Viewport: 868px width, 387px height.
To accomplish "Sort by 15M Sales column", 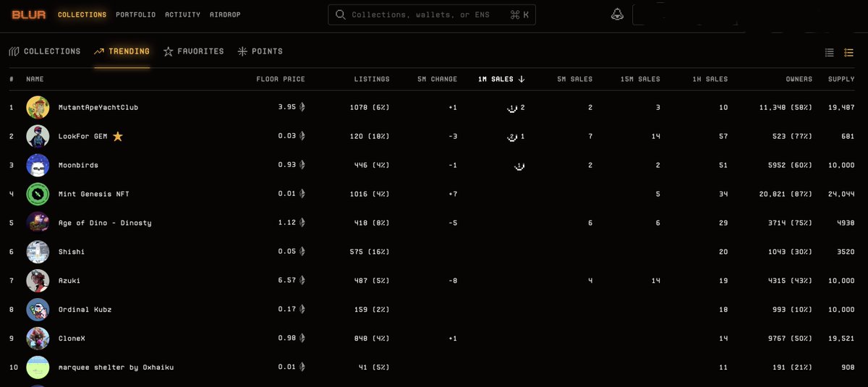I will click(x=640, y=79).
